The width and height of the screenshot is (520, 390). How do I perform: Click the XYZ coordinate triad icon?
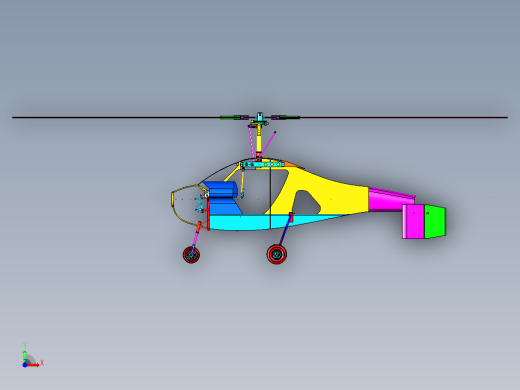(x=32, y=356)
